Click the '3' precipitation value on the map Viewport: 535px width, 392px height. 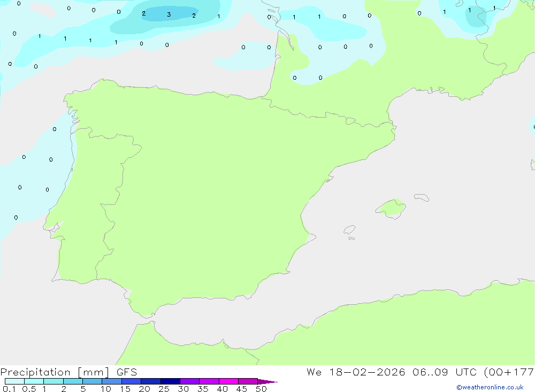tap(169, 14)
